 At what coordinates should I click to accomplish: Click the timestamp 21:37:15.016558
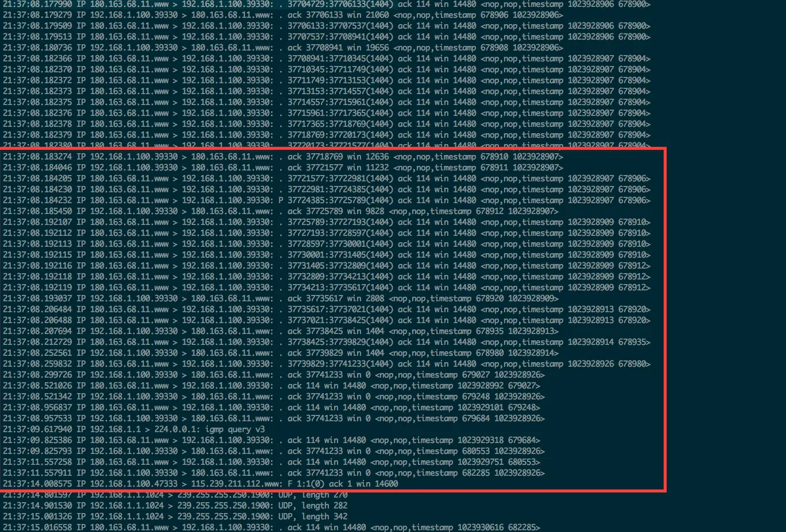(x=37, y=527)
